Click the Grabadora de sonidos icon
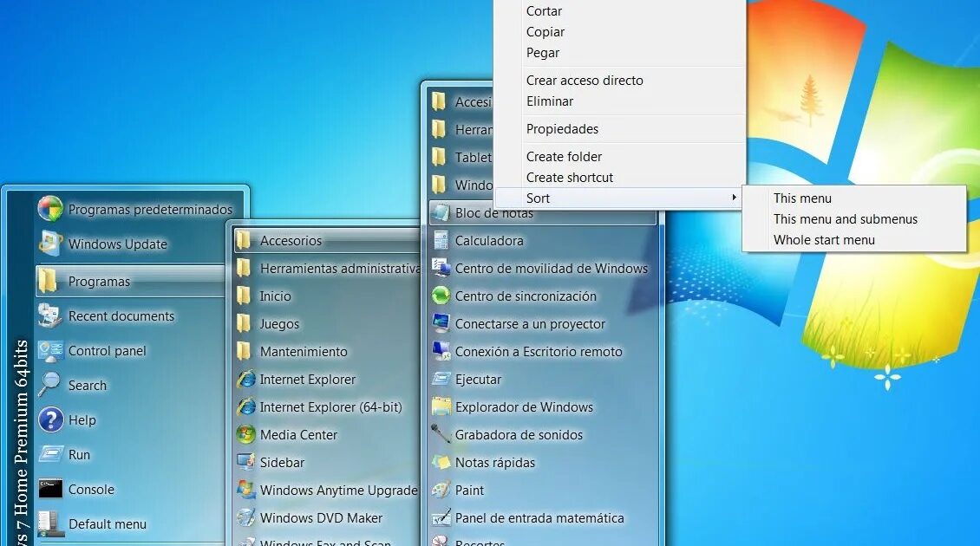The height and width of the screenshot is (546, 980). 441,434
